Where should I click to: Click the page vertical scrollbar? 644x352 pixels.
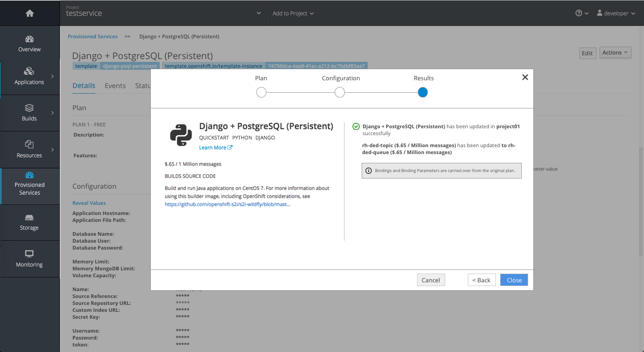tap(641, 202)
